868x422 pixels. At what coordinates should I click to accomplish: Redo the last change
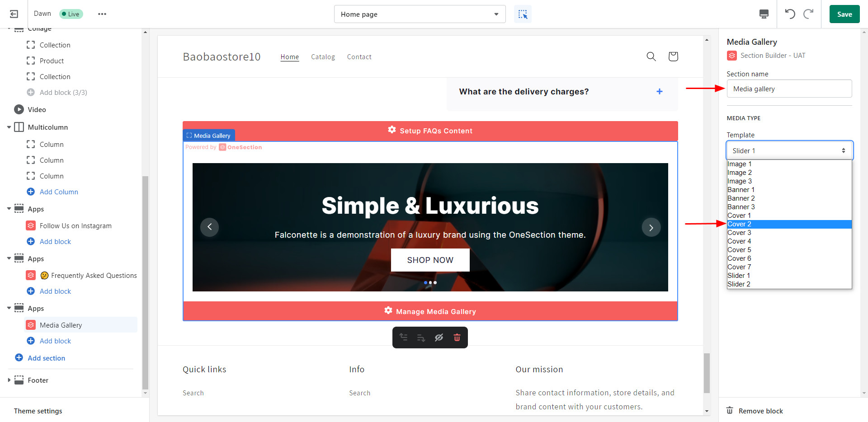pos(808,14)
